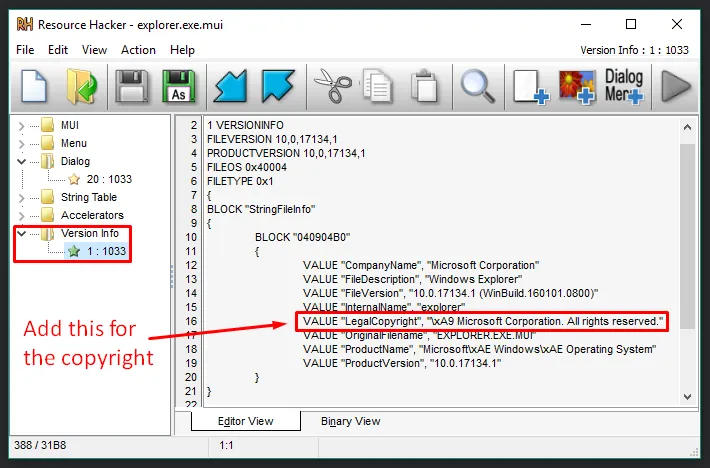Copy with the documents icon
The image size is (710, 468).
click(378, 86)
